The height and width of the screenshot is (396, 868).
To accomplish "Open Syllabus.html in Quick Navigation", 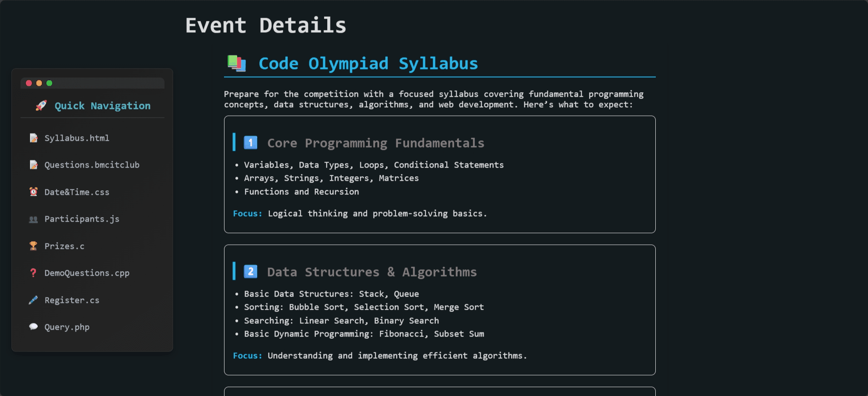I will click(x=76, y=138).
